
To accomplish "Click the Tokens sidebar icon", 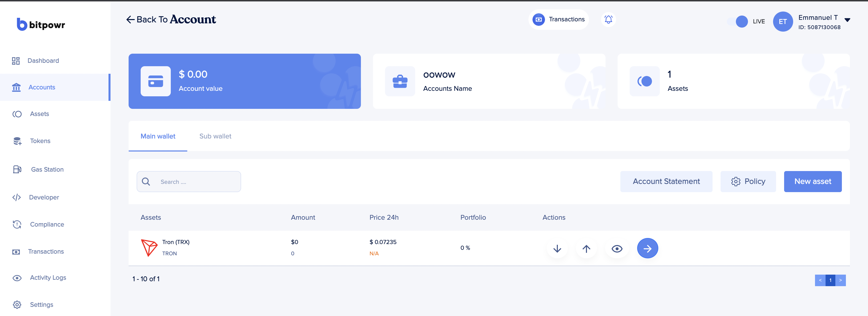I will point(17,141).
